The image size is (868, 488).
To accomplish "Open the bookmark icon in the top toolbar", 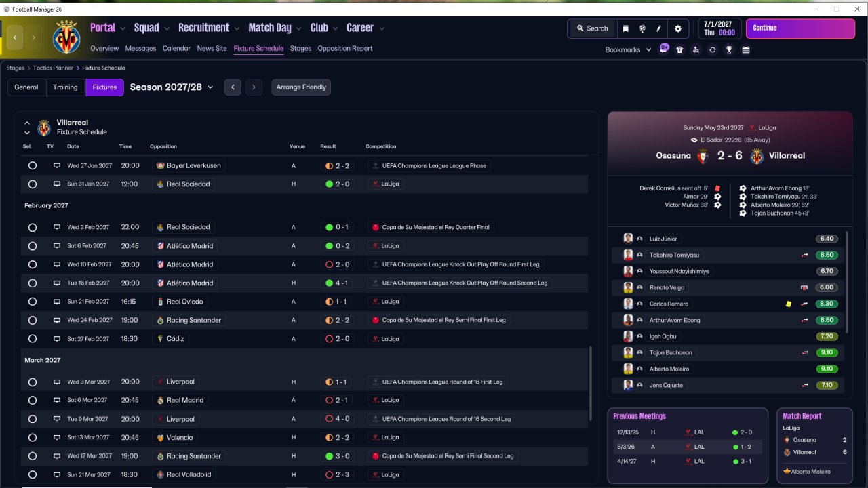I will (625, 28).
